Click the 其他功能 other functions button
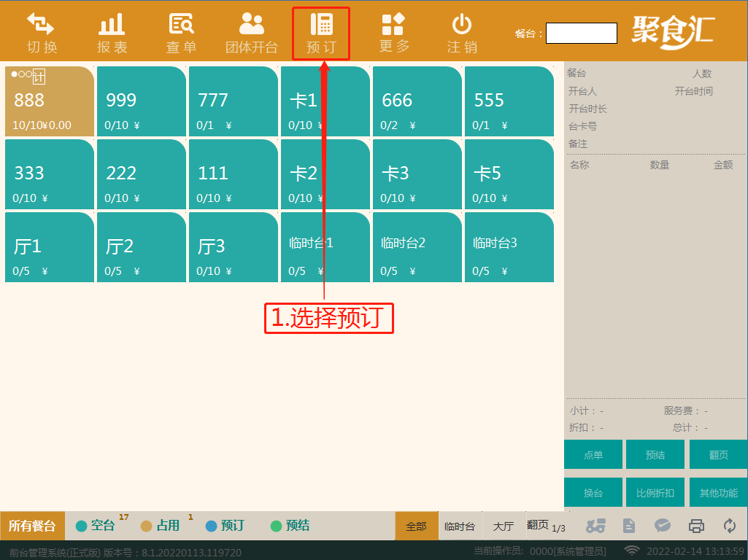748x560 pixels. click(718, 492)
